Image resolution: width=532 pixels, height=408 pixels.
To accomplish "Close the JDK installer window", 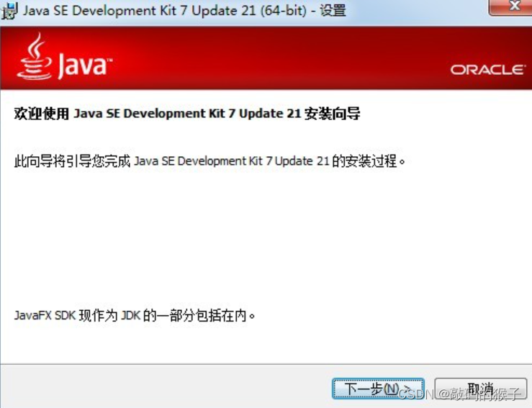I will tap(512, 6).
